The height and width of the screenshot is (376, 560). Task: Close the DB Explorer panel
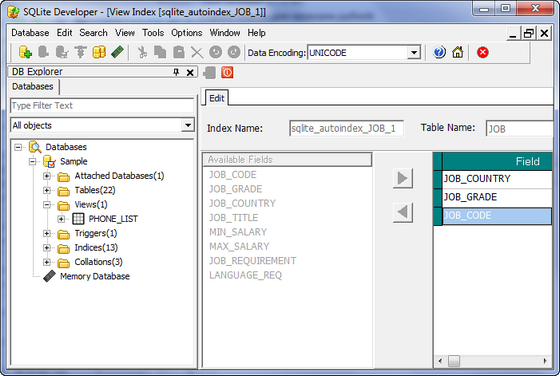pos(190,72)
